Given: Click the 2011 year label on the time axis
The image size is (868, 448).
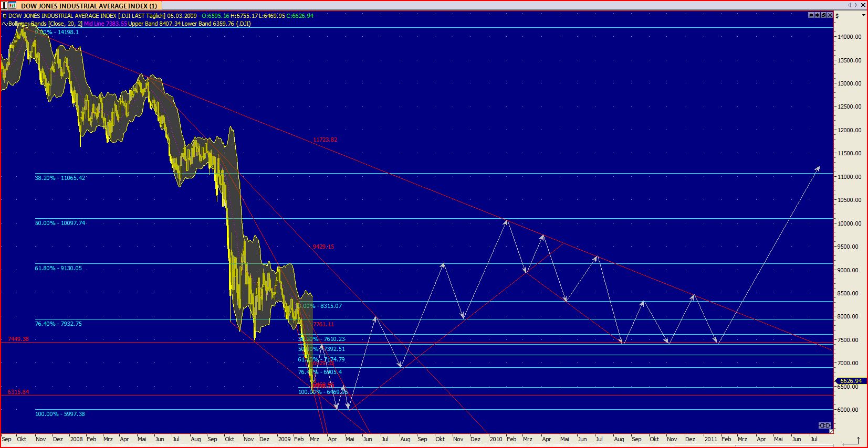Looking at the screenshot, I should (710, 439).
